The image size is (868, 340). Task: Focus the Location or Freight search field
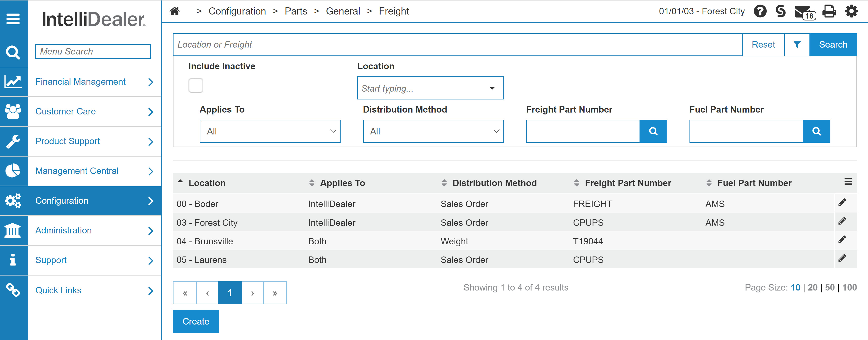[458, 44]
